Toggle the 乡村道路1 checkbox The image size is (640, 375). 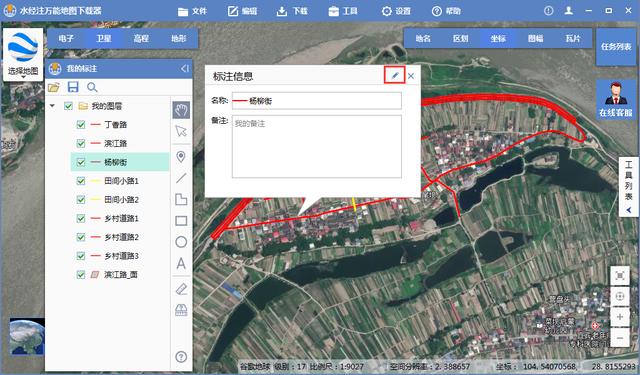tap(81, 218)
